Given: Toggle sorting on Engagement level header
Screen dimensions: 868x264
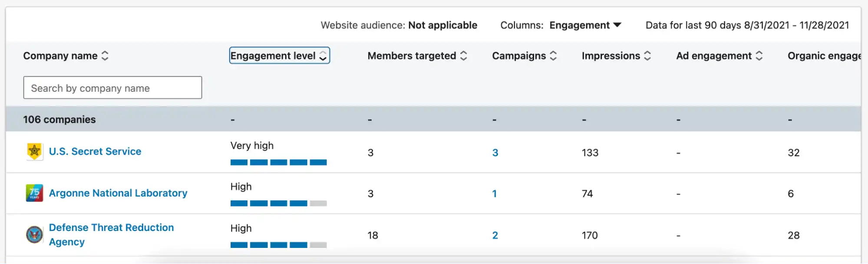Looking at the screenshot, I should (x=279, y=56).
